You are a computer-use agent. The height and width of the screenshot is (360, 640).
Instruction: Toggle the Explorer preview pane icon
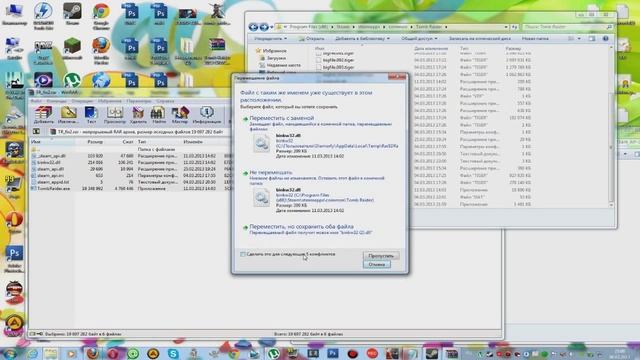592,38
